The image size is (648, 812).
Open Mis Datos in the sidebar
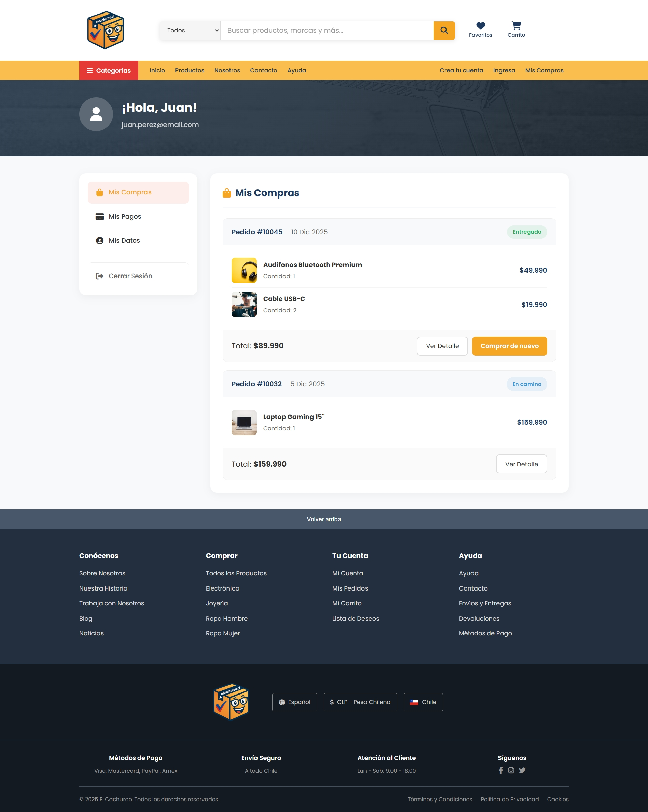coord(124,241)
